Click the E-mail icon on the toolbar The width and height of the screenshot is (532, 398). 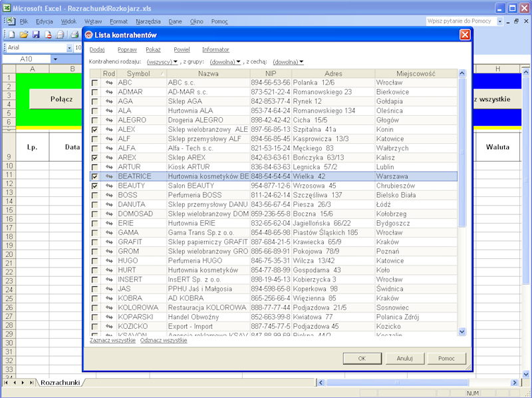pos(59,34)
